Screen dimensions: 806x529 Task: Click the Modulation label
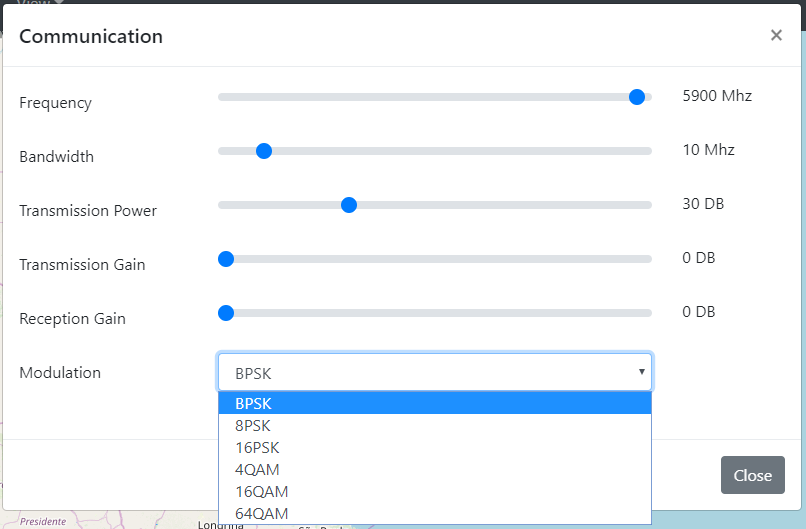pyautogui.click(x=60, y=373)
